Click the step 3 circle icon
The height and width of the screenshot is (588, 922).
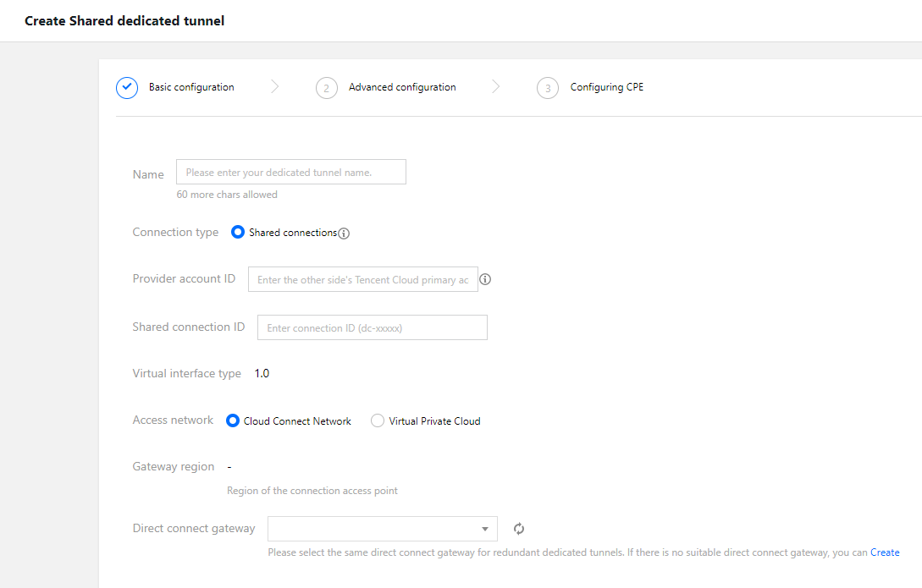pos(548,88)
